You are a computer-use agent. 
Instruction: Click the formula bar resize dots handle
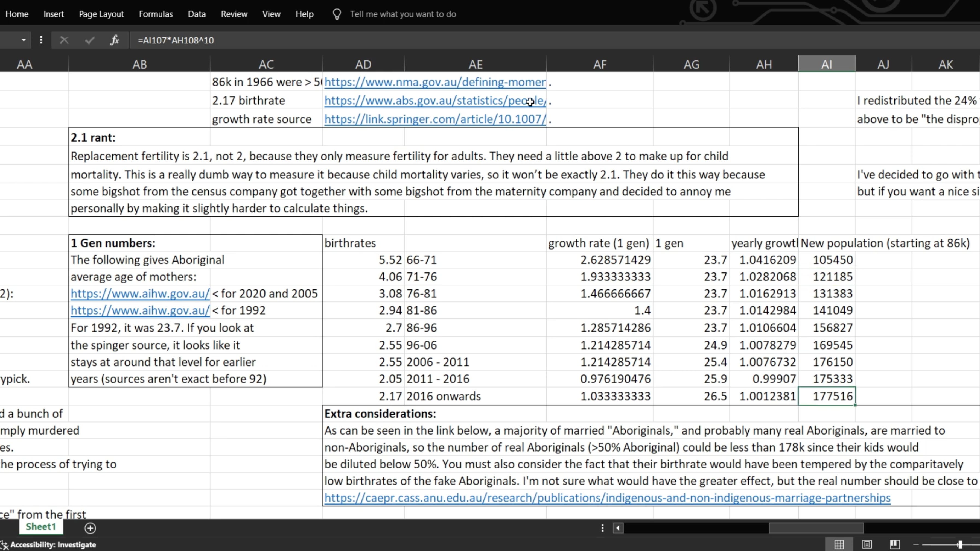[x=41, y=40]
